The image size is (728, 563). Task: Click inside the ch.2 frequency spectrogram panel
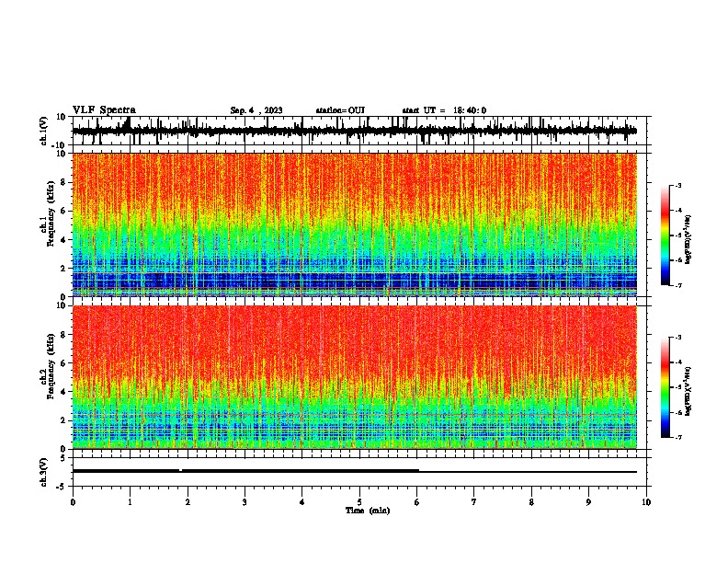[x=355, y=377]
